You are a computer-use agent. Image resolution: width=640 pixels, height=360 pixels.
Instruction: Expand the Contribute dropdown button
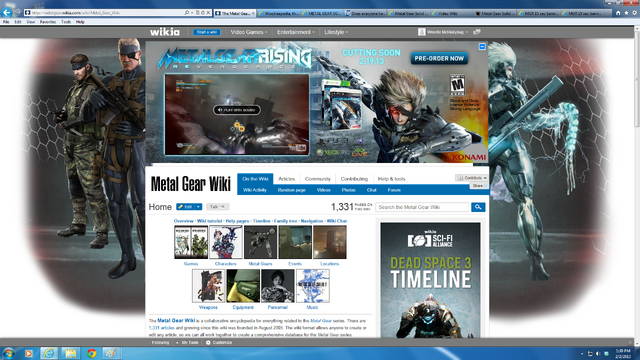click(471, 178)
